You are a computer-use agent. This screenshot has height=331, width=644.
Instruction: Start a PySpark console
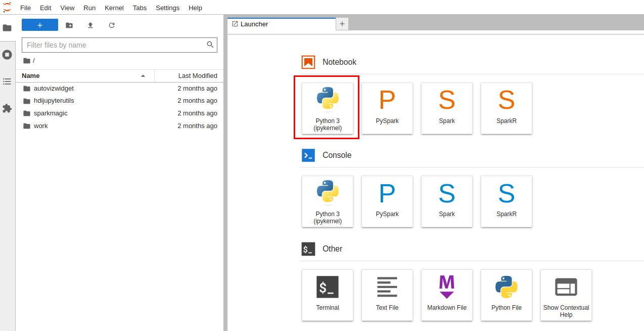(387, 201)
